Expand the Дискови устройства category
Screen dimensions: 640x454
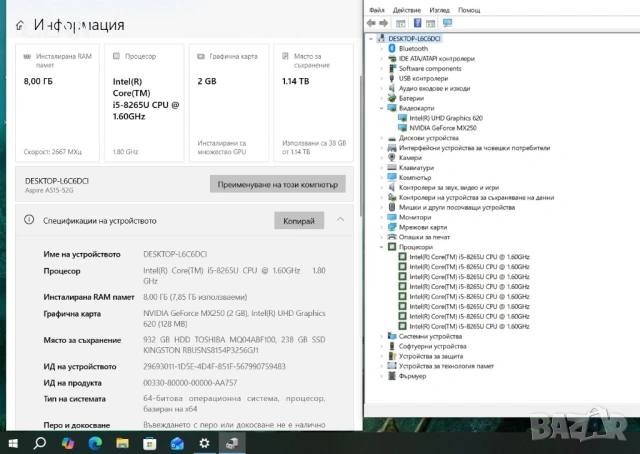pyautogui.click(x=382, y=138)
